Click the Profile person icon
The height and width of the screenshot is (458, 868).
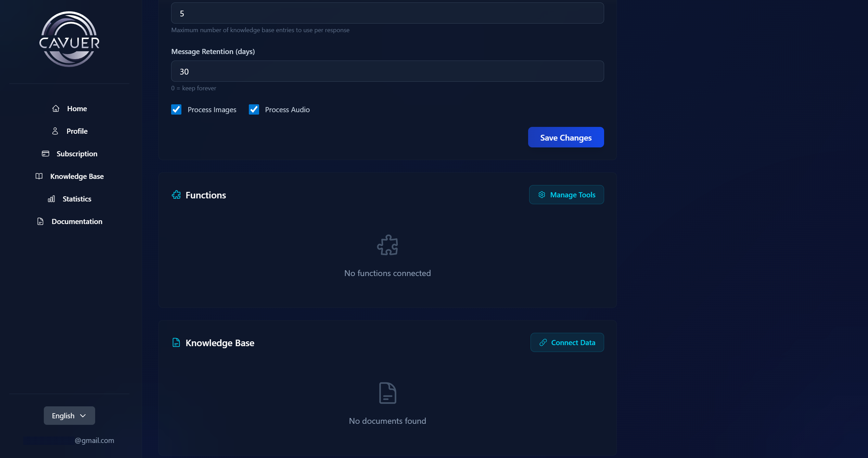point(55,131)
